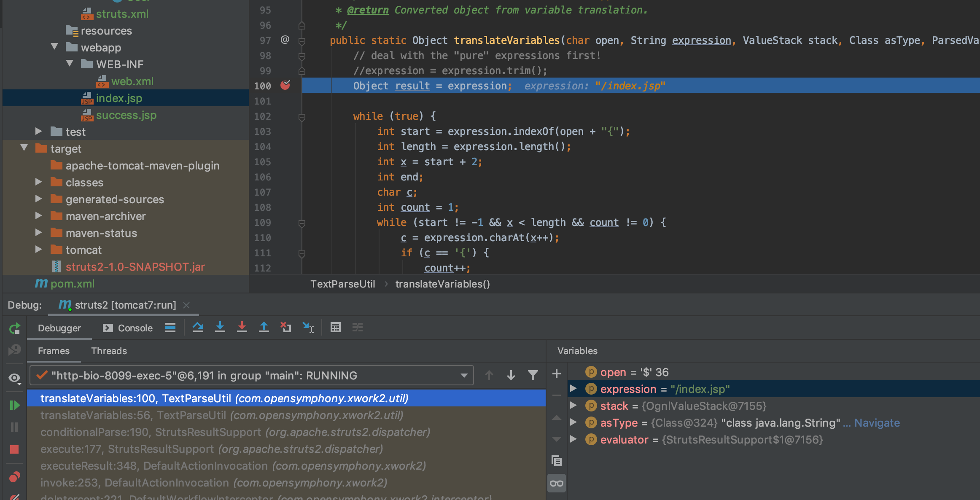Click the Step Out icon
980x500 pixels.
point(264,328)
